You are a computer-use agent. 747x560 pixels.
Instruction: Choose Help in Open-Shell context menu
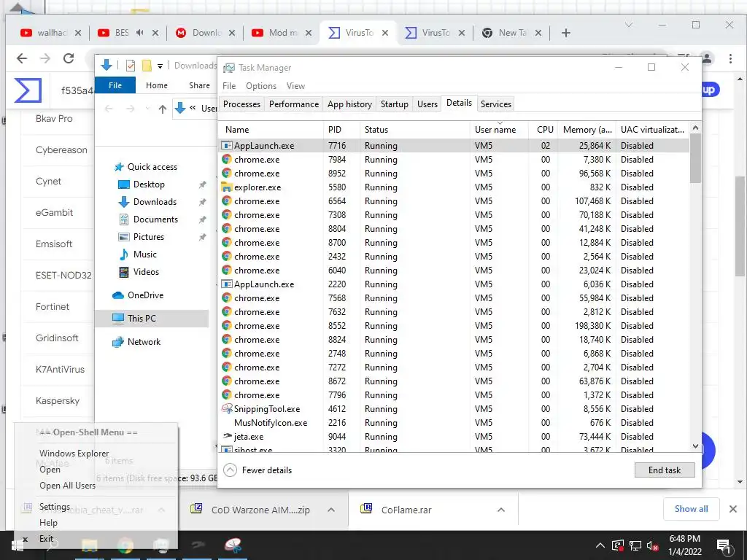pyautogui.click(x=49, y=522)
